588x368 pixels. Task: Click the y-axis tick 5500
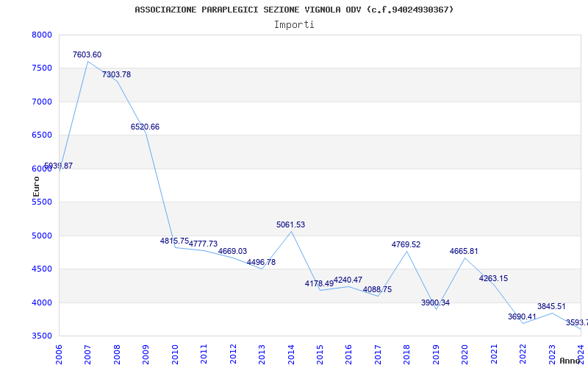[x=42, y=202]
